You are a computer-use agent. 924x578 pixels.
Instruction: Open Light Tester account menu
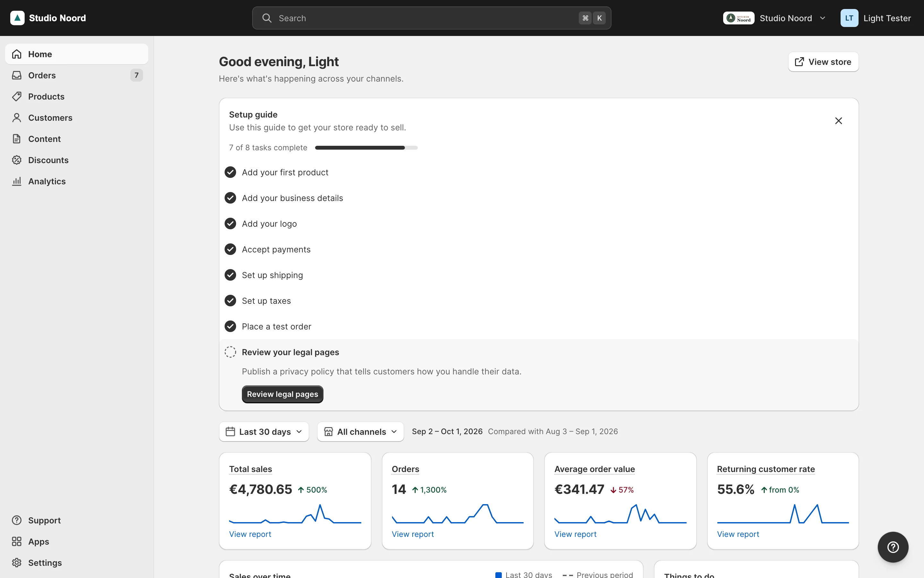tap(876, 18)
